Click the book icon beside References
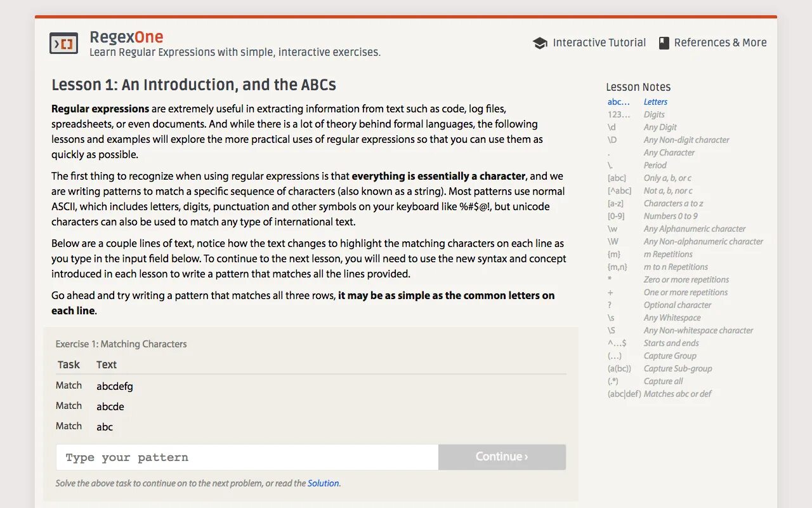This screenshot has height=508, width=812. click(664, 43)
